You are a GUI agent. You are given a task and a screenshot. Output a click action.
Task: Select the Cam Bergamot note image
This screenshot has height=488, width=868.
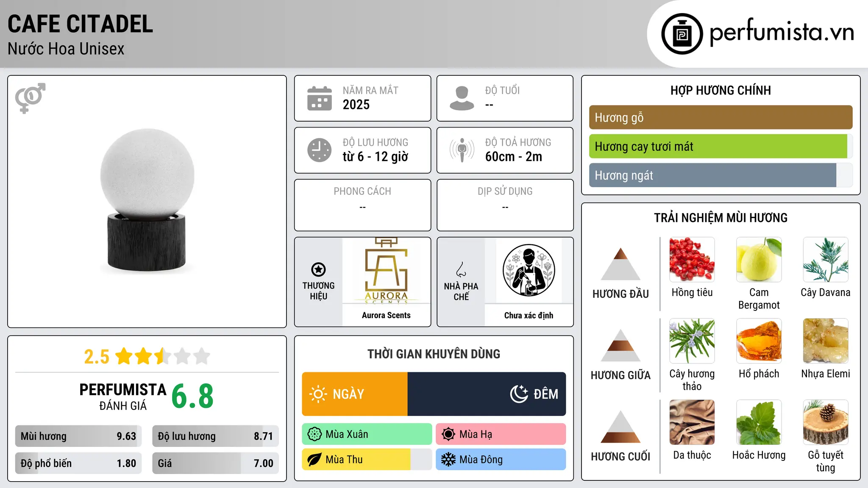759,260
